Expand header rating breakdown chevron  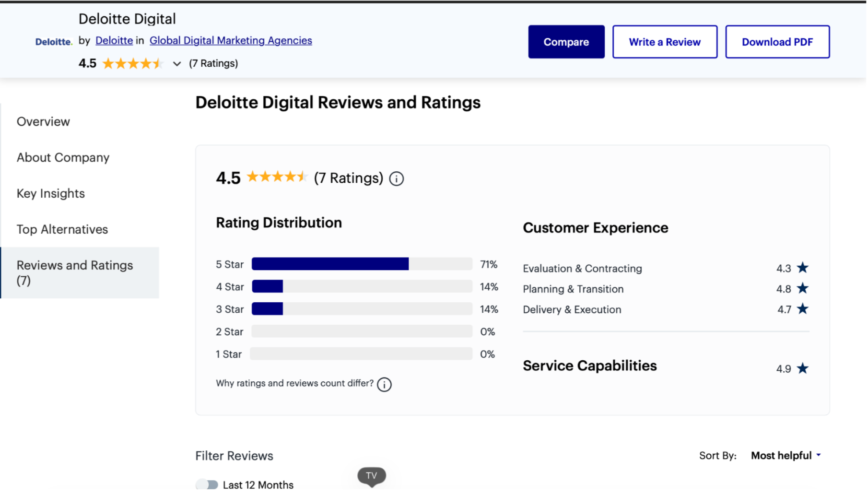click(x=177, y=64)
